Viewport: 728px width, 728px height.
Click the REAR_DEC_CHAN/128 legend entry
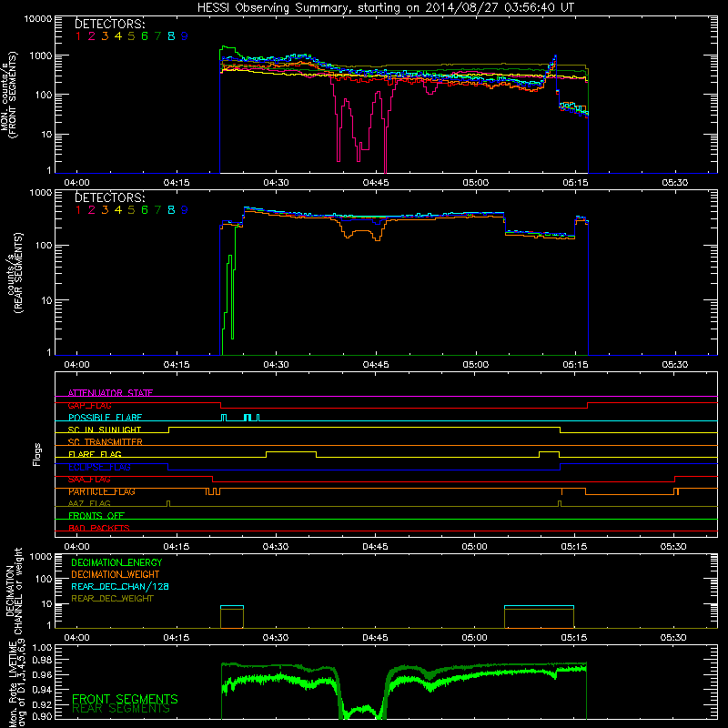pyautogui.click(x=120, y=586)
